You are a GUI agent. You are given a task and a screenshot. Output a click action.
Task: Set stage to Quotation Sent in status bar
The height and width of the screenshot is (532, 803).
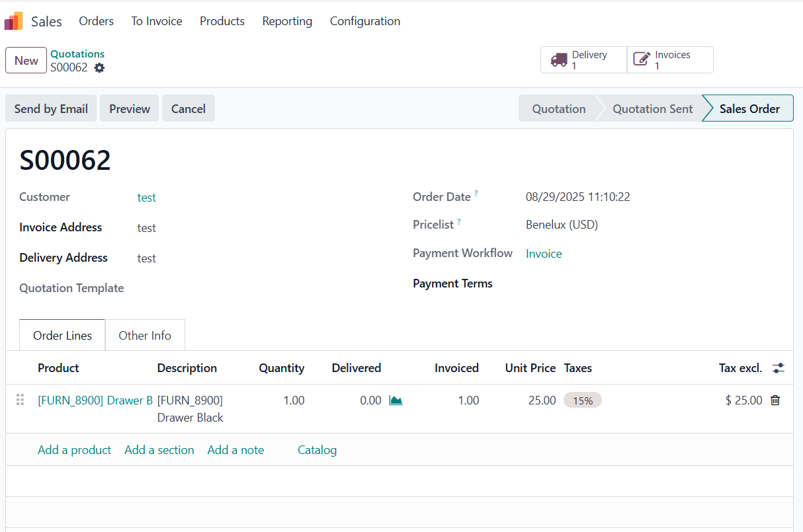pyautogui.click(x=652, y=108)
